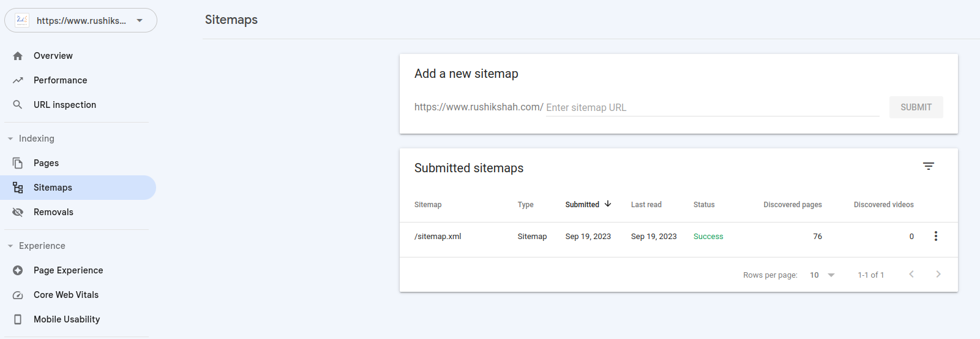The image size is (980, 339).
Task: Click the SUBMIT sitemap button
Action: [916, 107]
